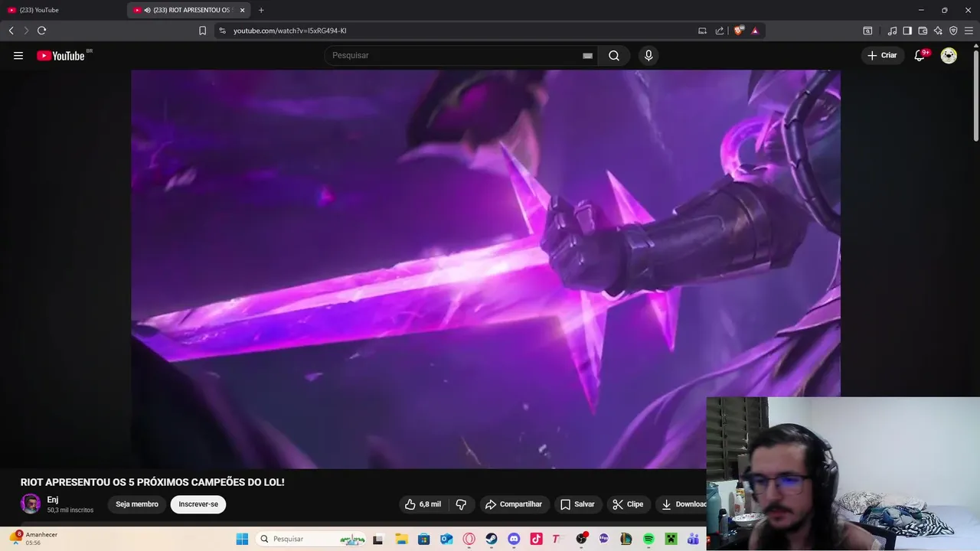
Task: Open Enj channel avatar
Action: click(x=31, y=504)
